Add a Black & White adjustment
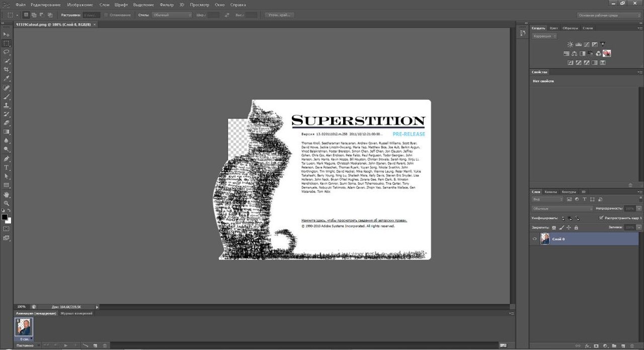Viewport: 644px width, 350px height. (x=583, y=53)
